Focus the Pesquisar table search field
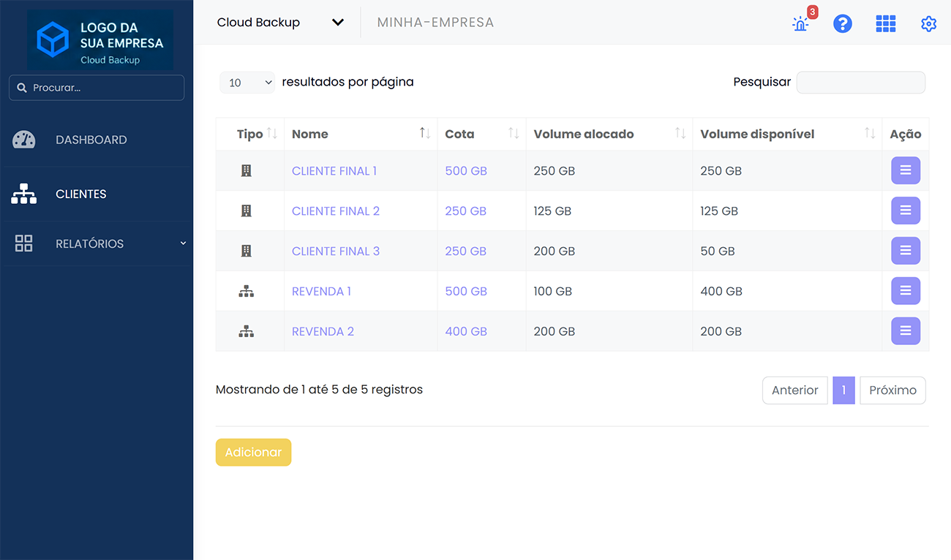Screen dimensions: 951x560 (860, 83)
